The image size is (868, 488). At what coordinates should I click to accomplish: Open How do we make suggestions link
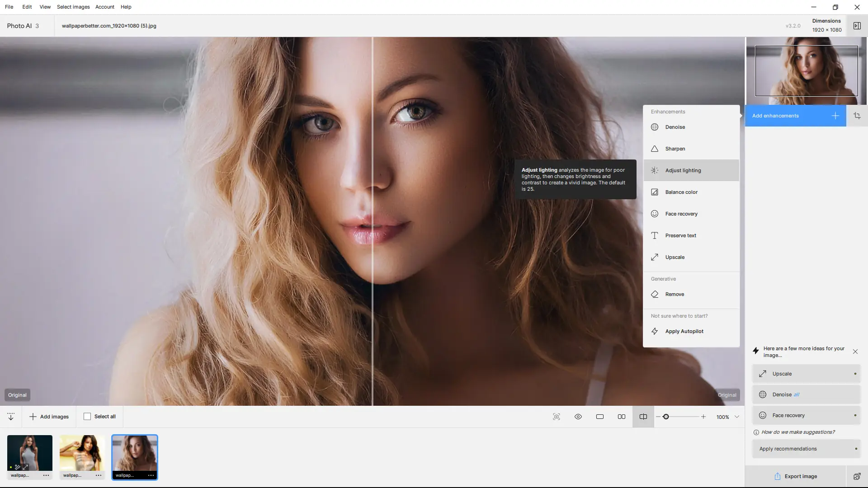797,432
